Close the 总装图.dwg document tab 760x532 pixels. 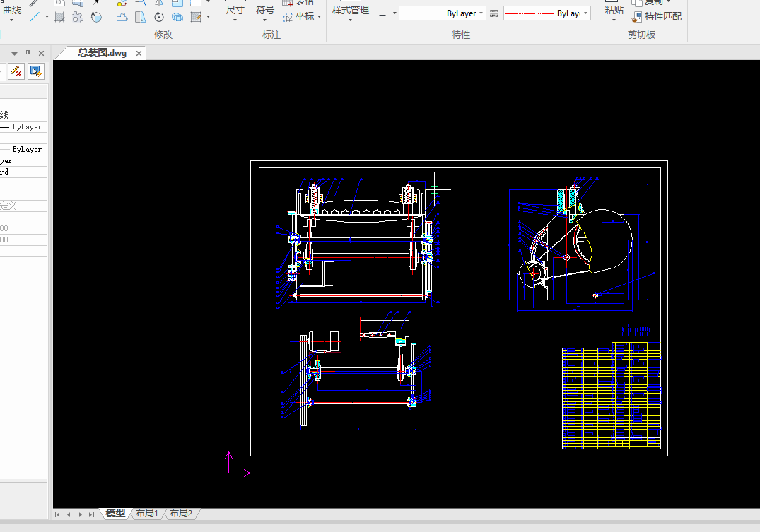point(139,53)
